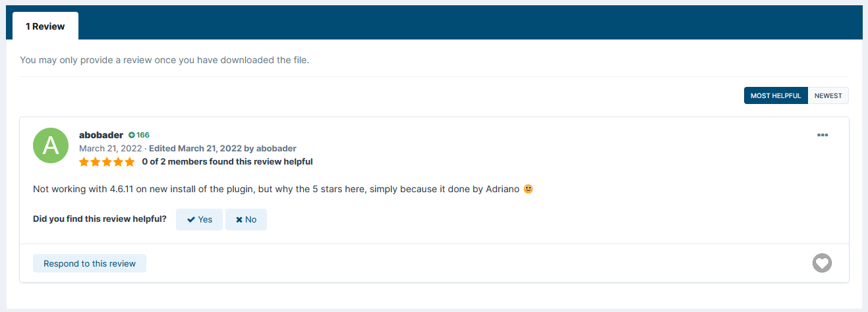Image resolution: width=868 pixels, height=312 pixels.
Task: Click the review body text about 4.6.11
Action: [x=277, y=189]
